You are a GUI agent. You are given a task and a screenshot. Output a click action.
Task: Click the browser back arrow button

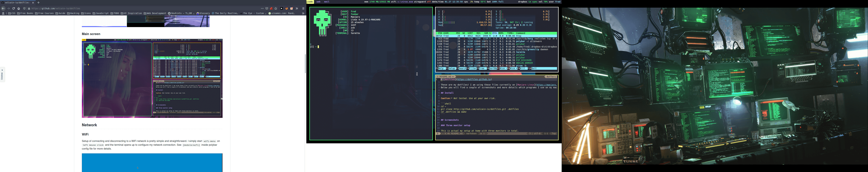(x=3, y=8)
